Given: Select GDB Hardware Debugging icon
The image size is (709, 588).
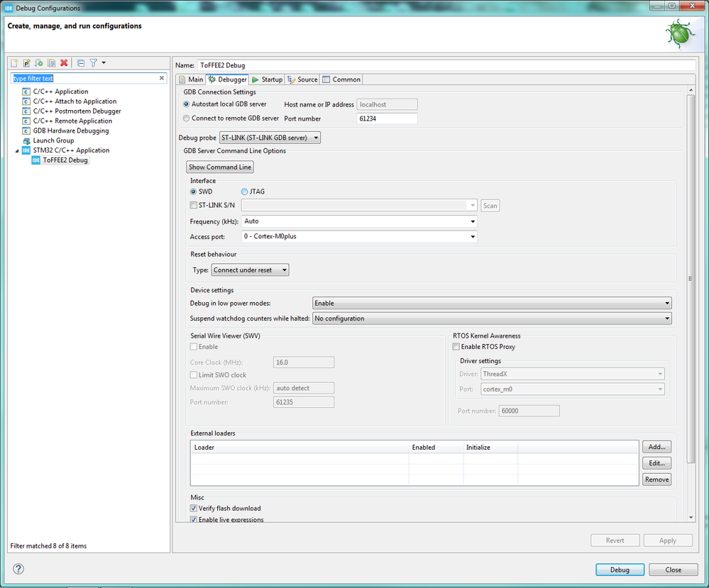Looking at the screenshot, I should 26,131.
